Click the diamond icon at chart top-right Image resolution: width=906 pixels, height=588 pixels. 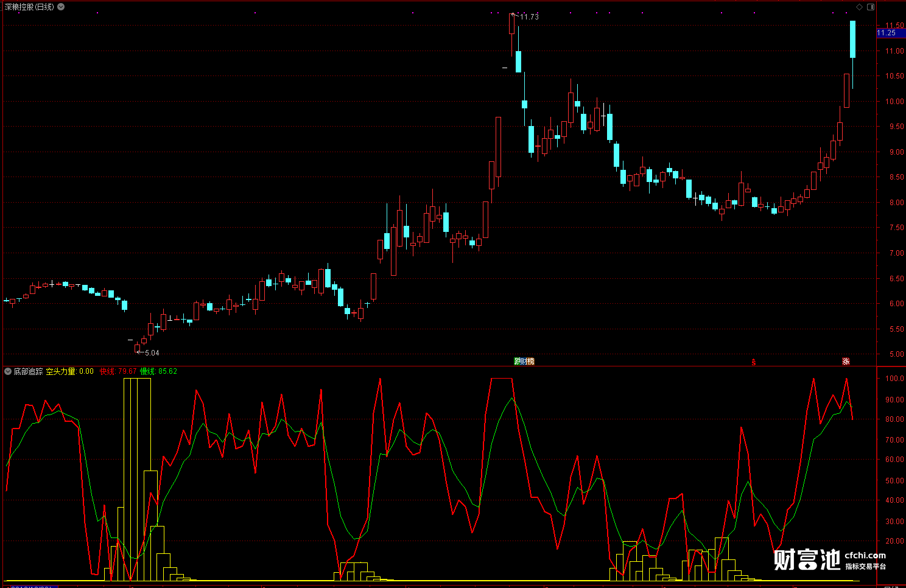point(860,7)
